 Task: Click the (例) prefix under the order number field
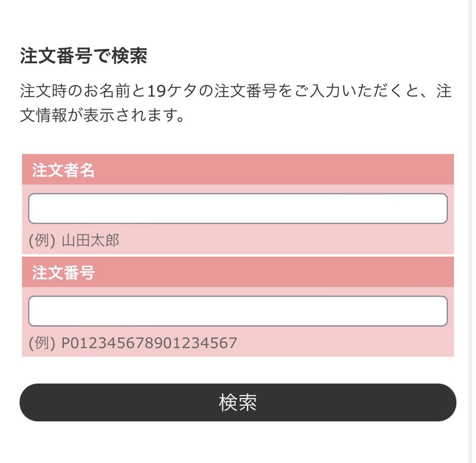(x=42, y=343)
